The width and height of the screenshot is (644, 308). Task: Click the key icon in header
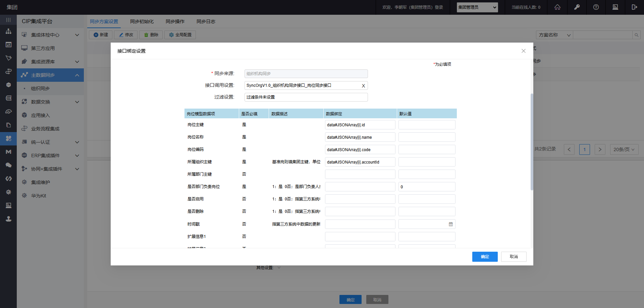[x=577, y=7]
